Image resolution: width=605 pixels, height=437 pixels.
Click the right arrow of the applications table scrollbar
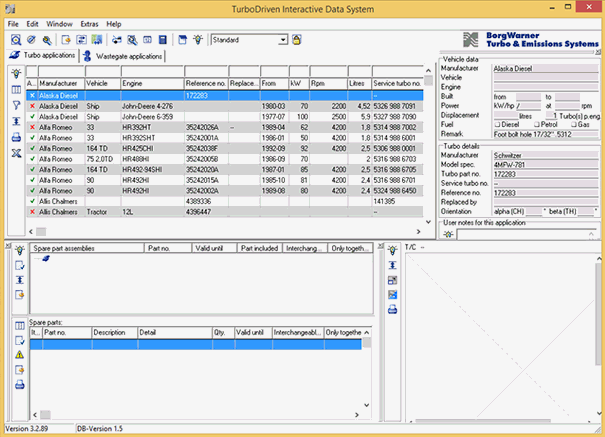coord(418,231)
